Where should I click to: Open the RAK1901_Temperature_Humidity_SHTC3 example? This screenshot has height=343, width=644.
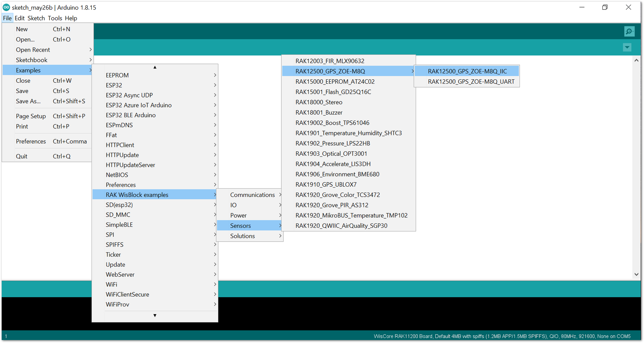[348, 133]
